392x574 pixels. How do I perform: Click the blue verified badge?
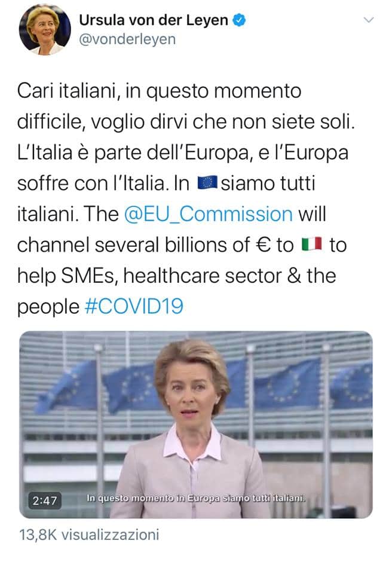point(240,20)
